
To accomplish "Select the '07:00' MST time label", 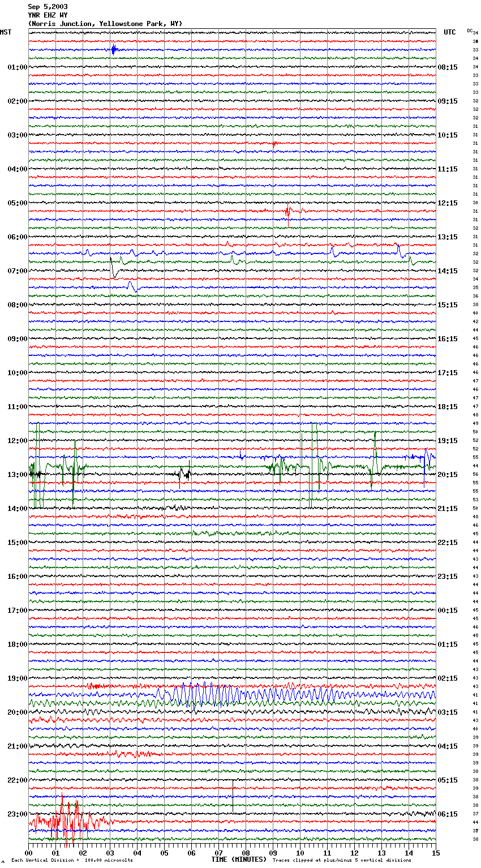I will pos(18,271).
